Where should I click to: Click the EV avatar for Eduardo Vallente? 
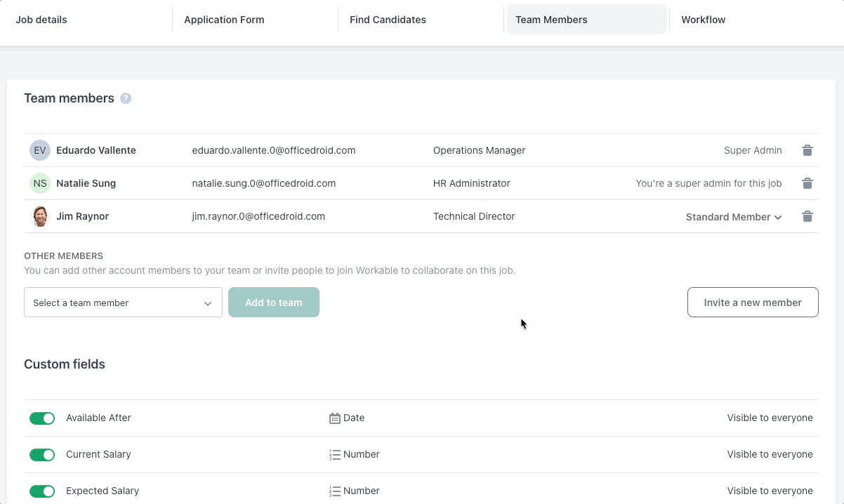click(40, 150)
